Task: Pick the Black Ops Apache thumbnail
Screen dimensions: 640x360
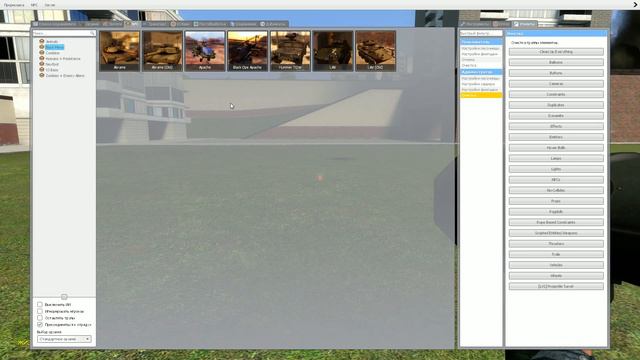Action: pos(247,51)
